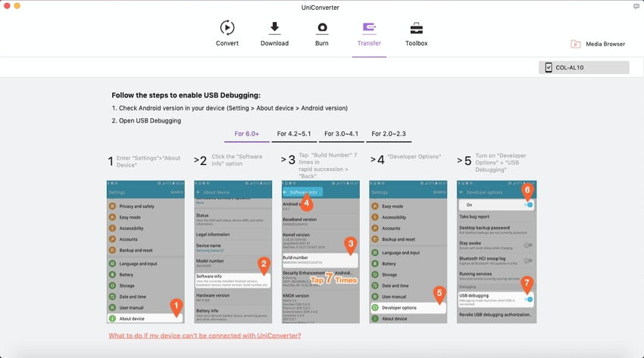Click 'Check Android version in your device' instruction

pyautogui.click(x=230, y=108)
